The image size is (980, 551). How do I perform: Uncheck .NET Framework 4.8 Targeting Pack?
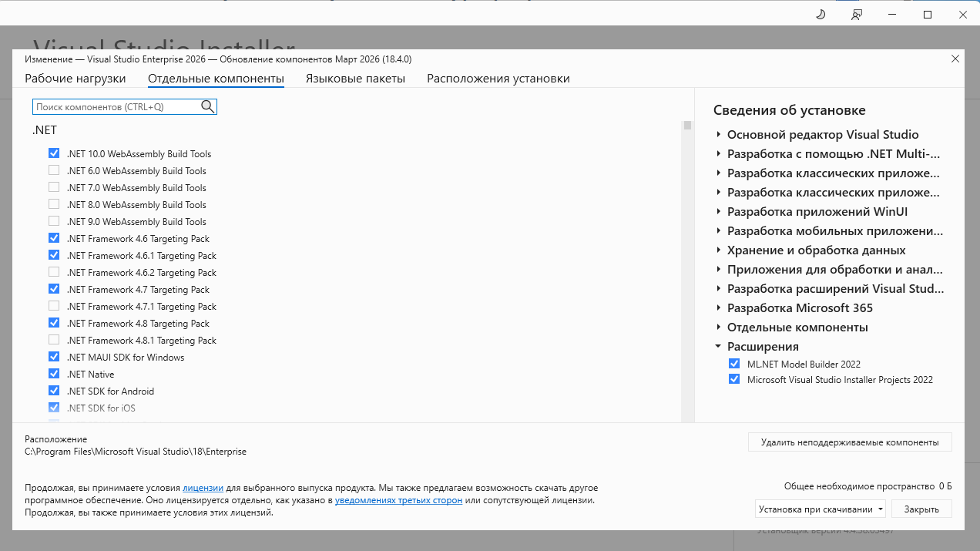(x=54, y=323)
